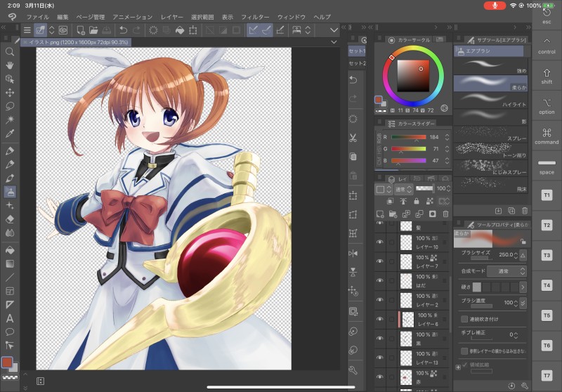Open a file using folder icon
The width and height of the screenshot is (562, 392).
coord(93,30)
